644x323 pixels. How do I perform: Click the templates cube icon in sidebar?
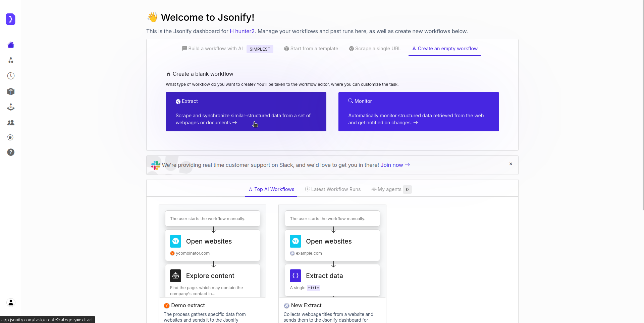10,91
